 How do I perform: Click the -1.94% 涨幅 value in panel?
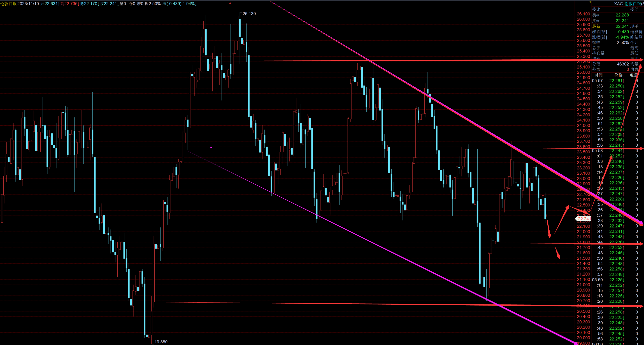[622, 37]
